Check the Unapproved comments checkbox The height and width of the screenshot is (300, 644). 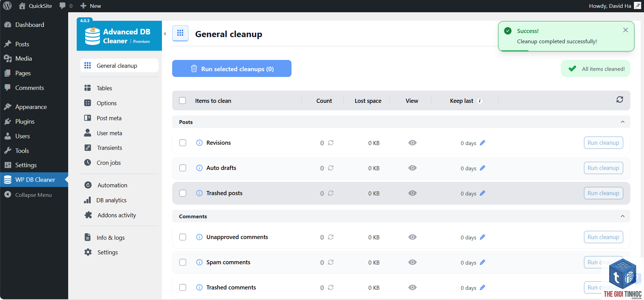(x=183, y=237)
